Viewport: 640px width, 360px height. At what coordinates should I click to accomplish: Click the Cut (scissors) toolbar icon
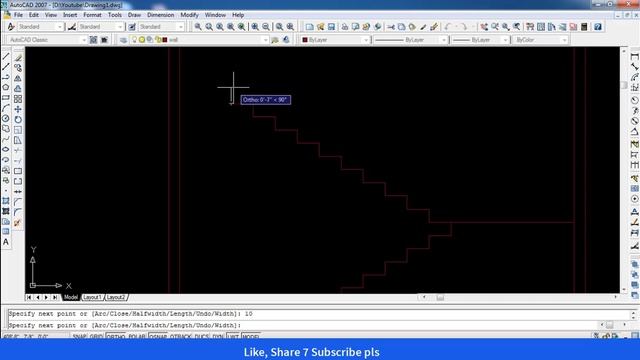click(x=391, y=27)
